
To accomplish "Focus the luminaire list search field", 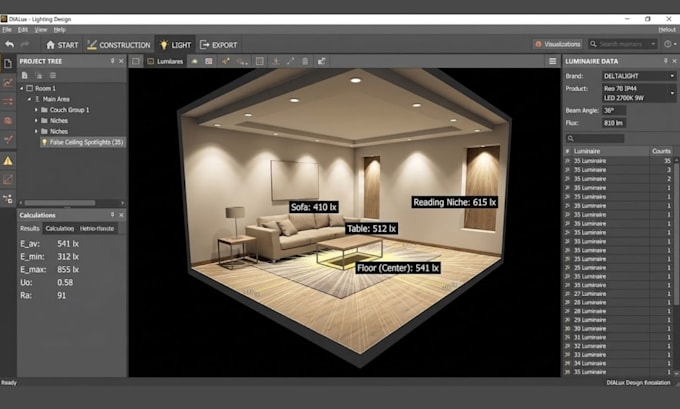I will tap(594, 138).
